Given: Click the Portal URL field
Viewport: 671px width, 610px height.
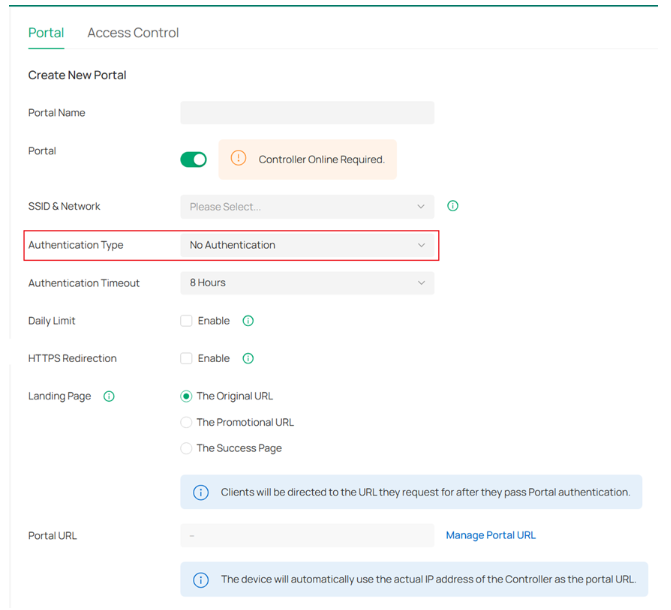Looking at the screenshot, I should [x=307, y=536].
